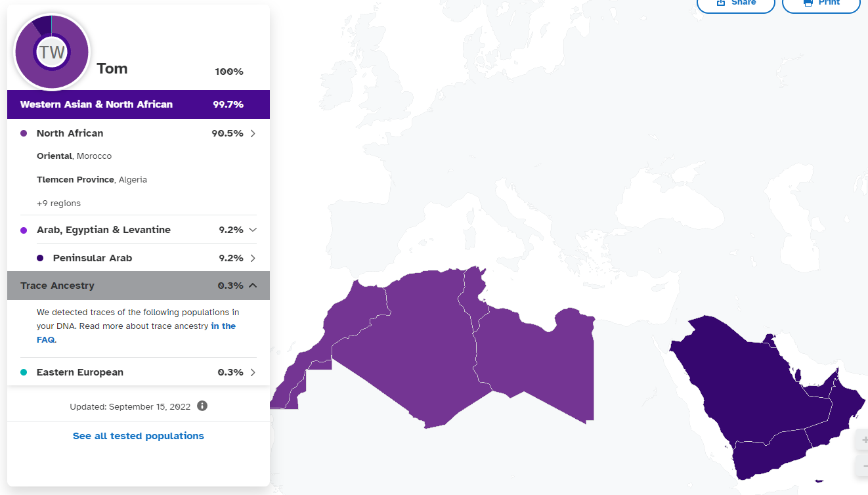Click the Share button

click(x=736, y=3)
